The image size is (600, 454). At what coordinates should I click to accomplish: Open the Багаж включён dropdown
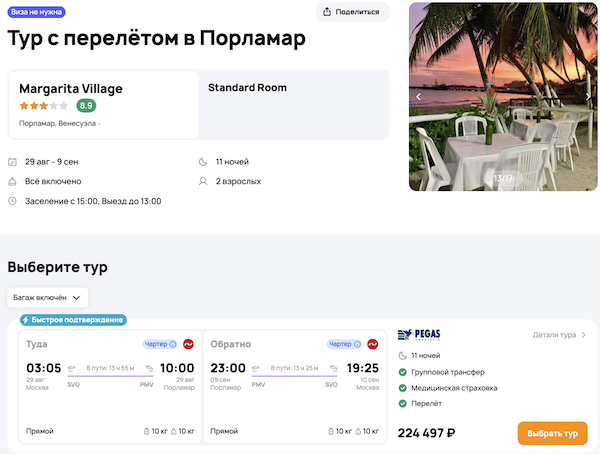48,297
